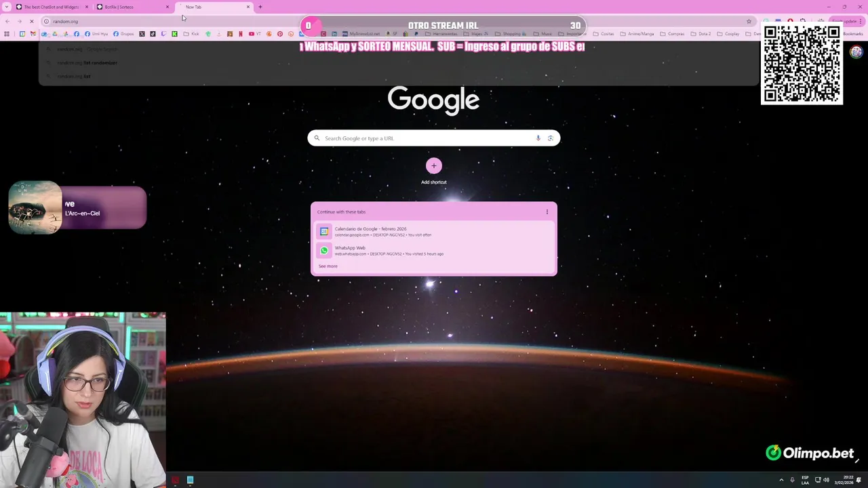Open the Google account avatar
The image size is (868, 488).
pyautogui.click(x=856, y=52)
